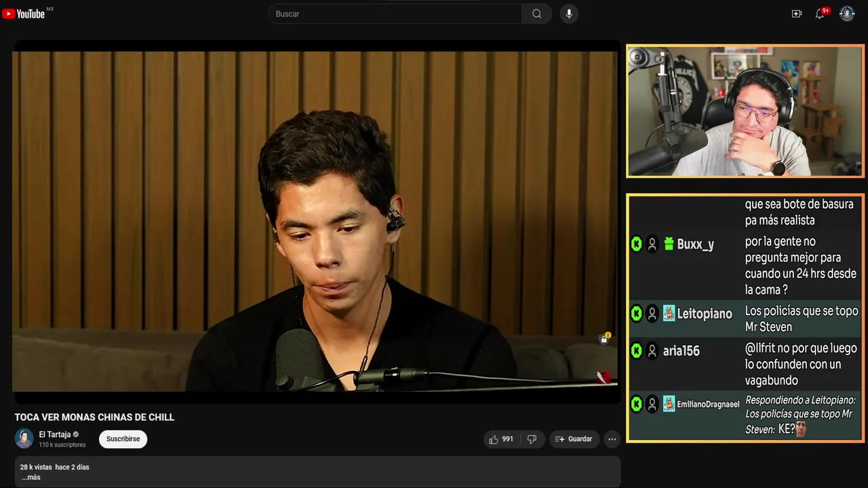Click the Guardar save button
Screen dimensions: 868x488
coord(574,439)
